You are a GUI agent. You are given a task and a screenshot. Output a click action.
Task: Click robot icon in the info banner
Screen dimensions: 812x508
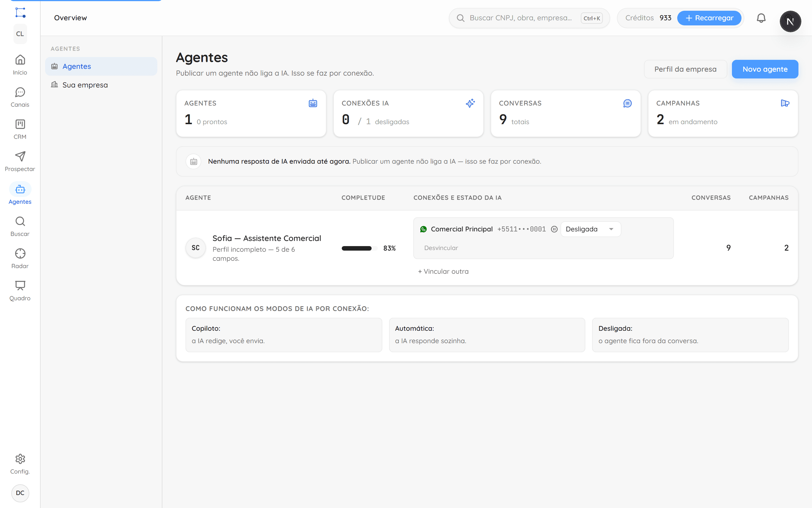point(194,162)
